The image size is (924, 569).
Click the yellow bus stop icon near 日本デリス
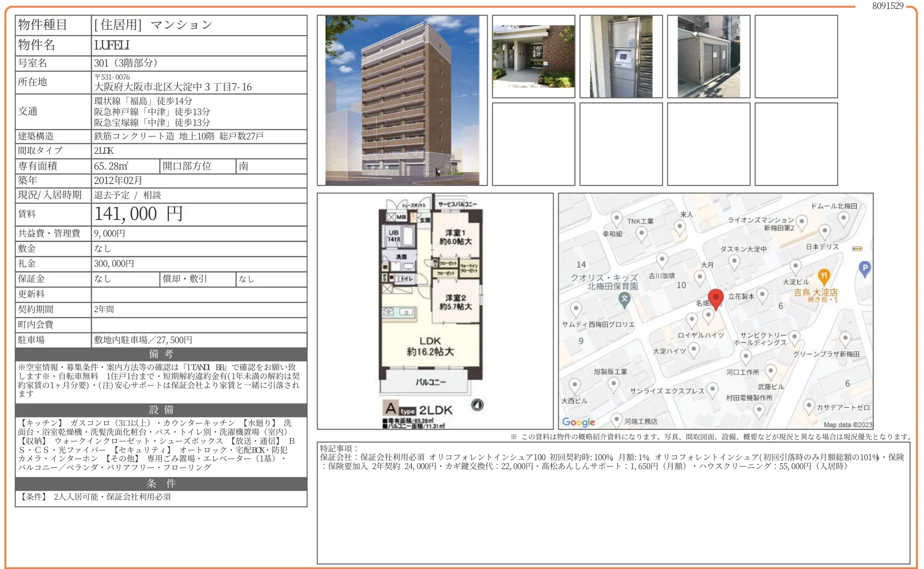pyautogui.click(x=857, y=249)
